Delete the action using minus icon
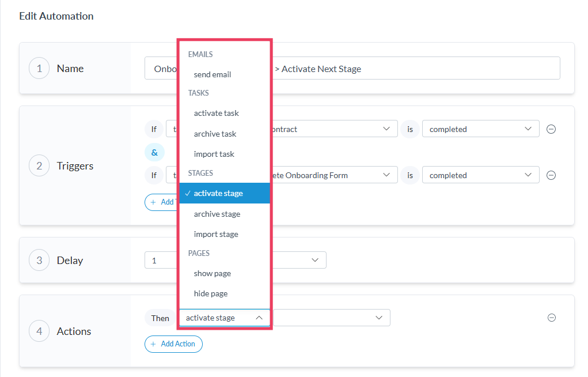This screenshot has height=377, width=588. coord(551,318)
